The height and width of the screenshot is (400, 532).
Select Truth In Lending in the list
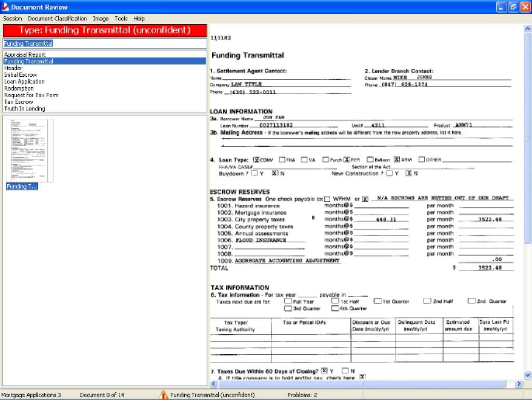click(24, 109)
